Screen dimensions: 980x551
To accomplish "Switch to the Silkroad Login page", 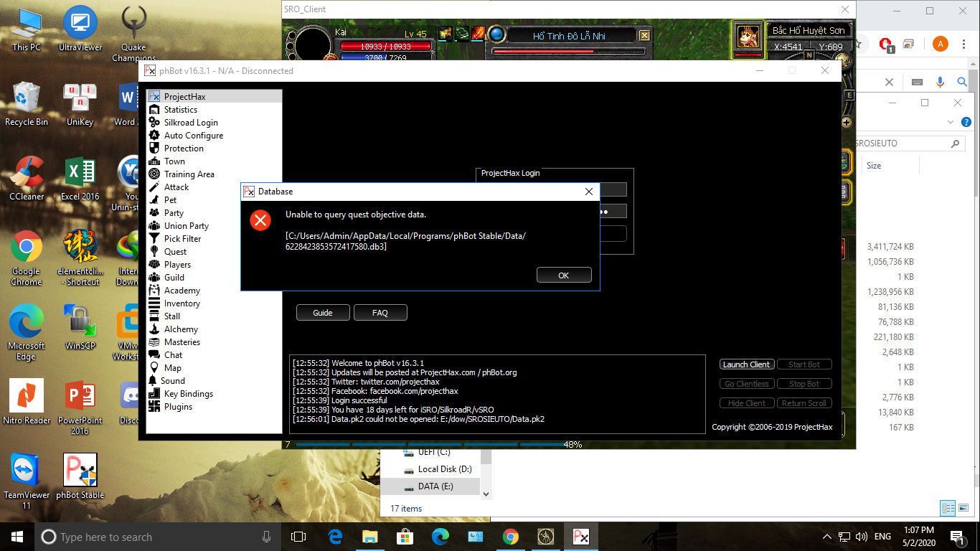I will (x=190, y=123).
